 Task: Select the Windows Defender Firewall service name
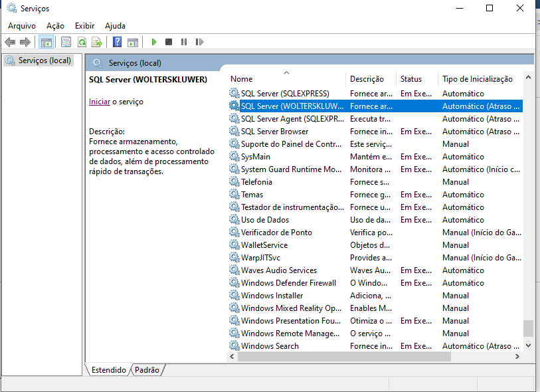point(288,283)
